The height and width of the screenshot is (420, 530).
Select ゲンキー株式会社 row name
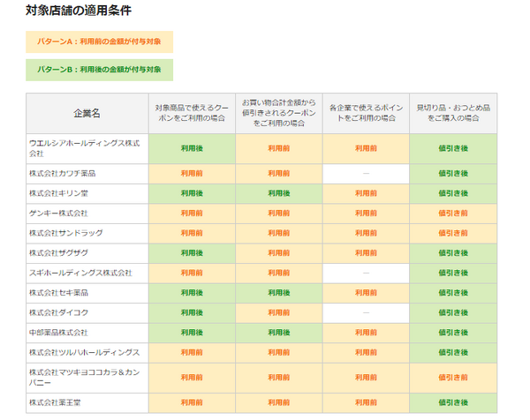(x=87, y=214)
